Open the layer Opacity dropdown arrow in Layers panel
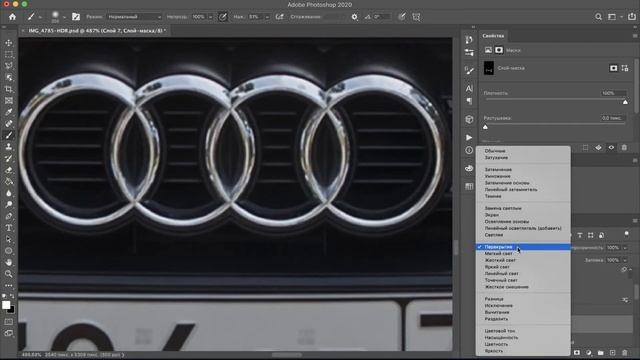The image size is (640, 360). point(625,248)
